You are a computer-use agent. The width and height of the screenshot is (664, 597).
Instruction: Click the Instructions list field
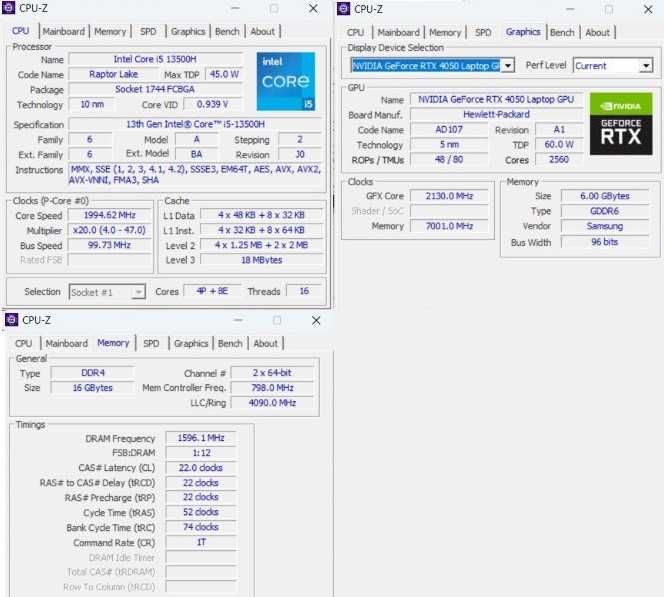tap(195, 174)
